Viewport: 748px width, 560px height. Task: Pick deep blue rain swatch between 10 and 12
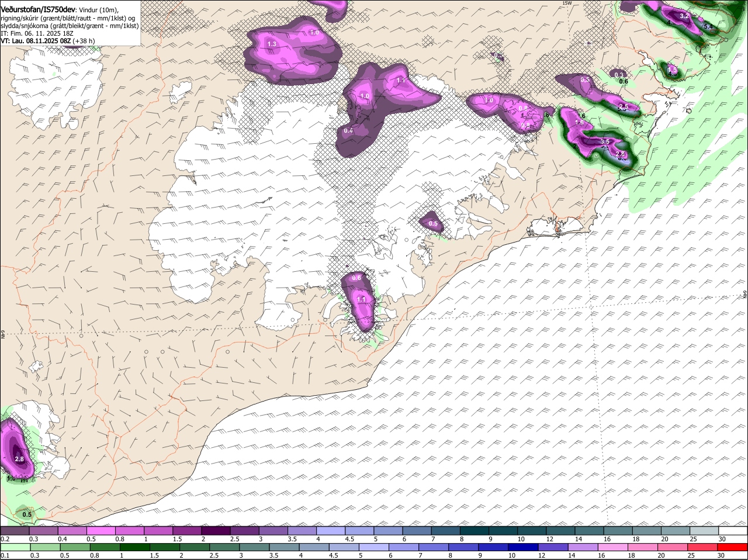tap(523, 547)
